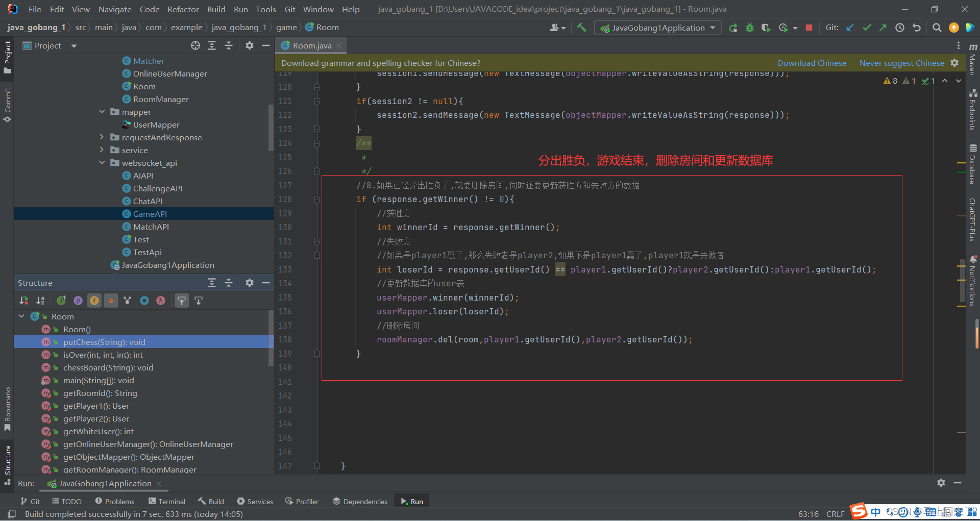Open the Build menu
This screenshot has width=980, height=521.
tap(216, 9)
